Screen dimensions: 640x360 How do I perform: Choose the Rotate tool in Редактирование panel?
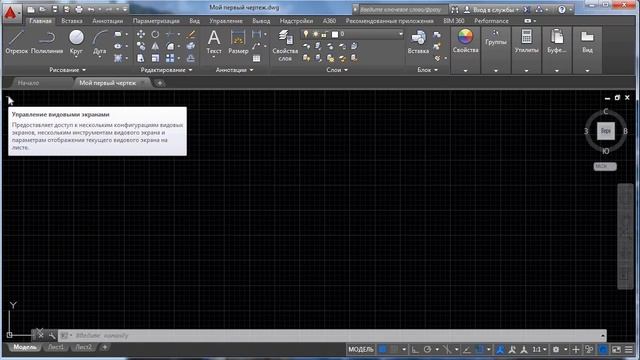coord(155,34)
